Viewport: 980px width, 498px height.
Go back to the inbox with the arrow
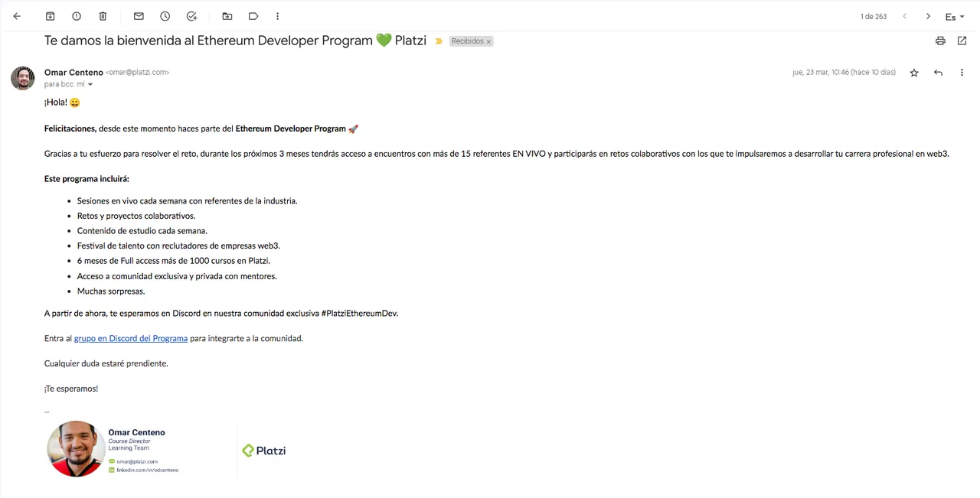point(17,16)
